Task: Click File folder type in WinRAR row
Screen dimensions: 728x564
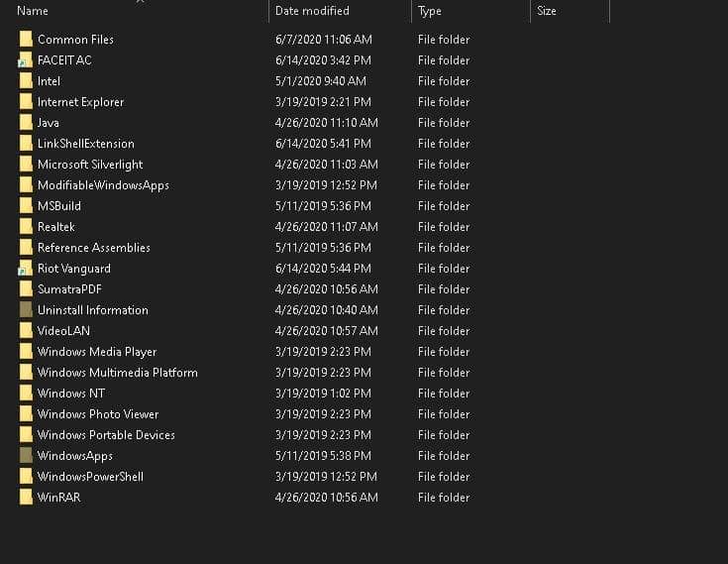Action: coord(444,498)
